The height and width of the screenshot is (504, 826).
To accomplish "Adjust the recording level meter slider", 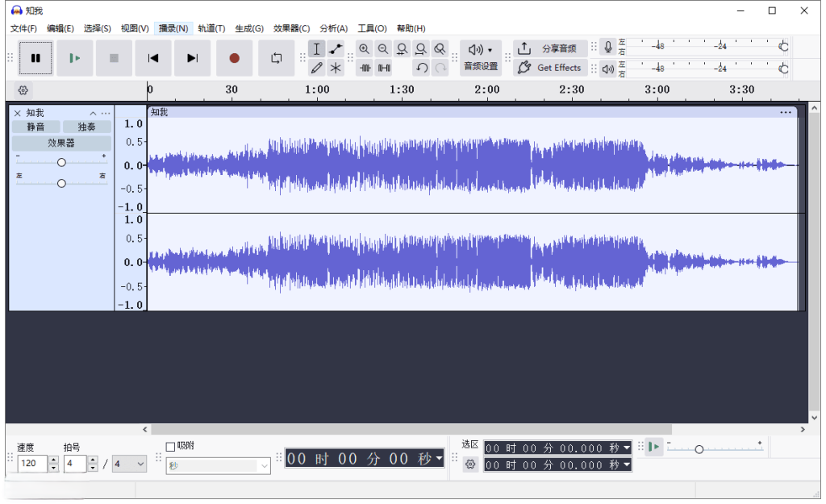I will (783, 47).
